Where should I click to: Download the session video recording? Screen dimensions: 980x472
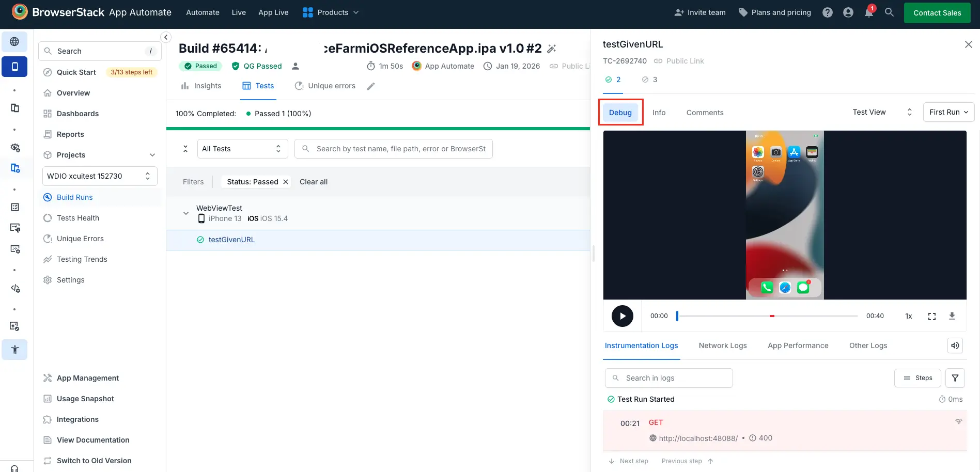point(952,316)
